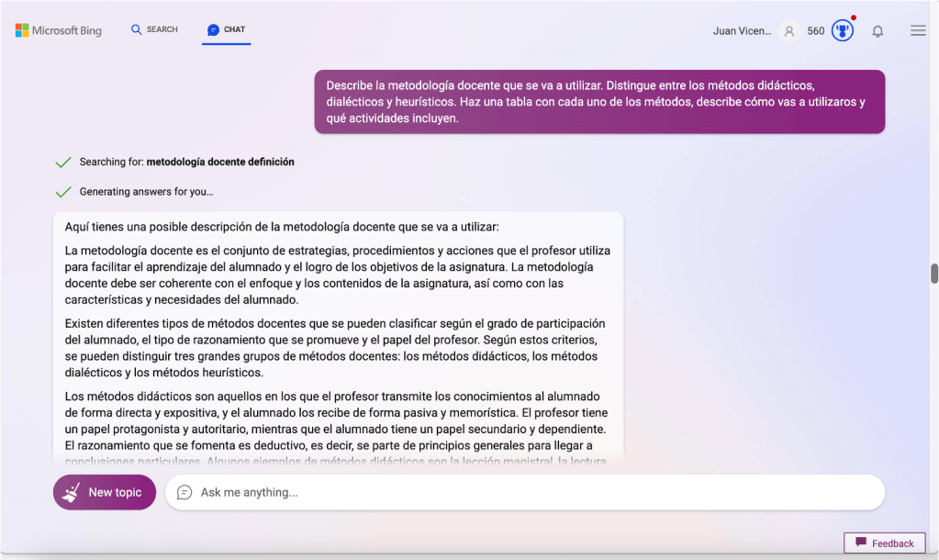Open account menu for Juan Vicen
The width and height of the screenshot is (939, 560).
742,31
